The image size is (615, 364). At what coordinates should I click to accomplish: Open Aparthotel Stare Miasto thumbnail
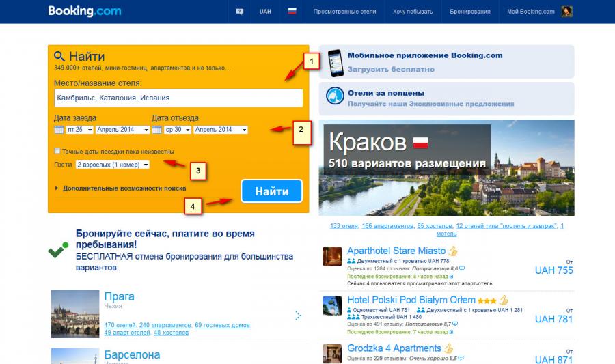pyautogui.click(x=332, y=256)
